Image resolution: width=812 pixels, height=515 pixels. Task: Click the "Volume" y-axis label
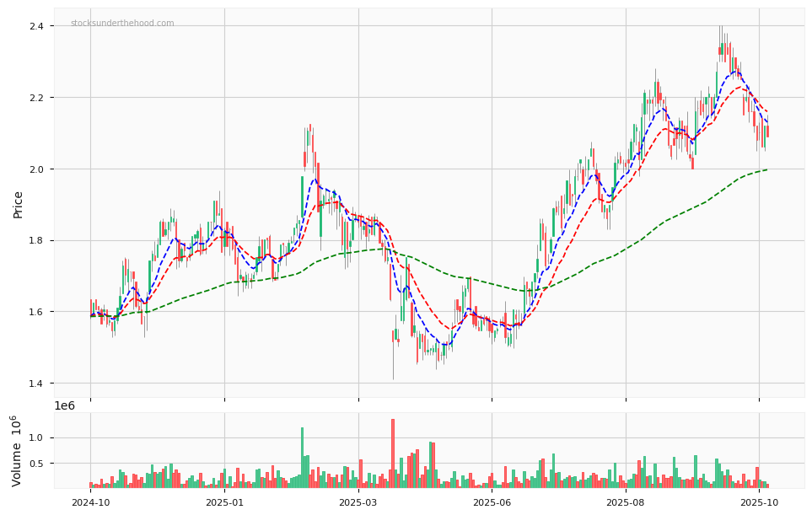point(18,450)
